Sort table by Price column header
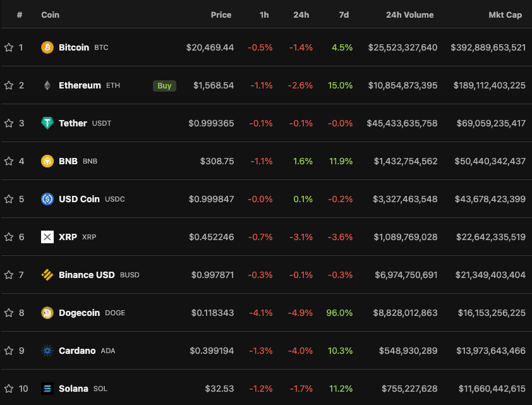 (221, 15)
